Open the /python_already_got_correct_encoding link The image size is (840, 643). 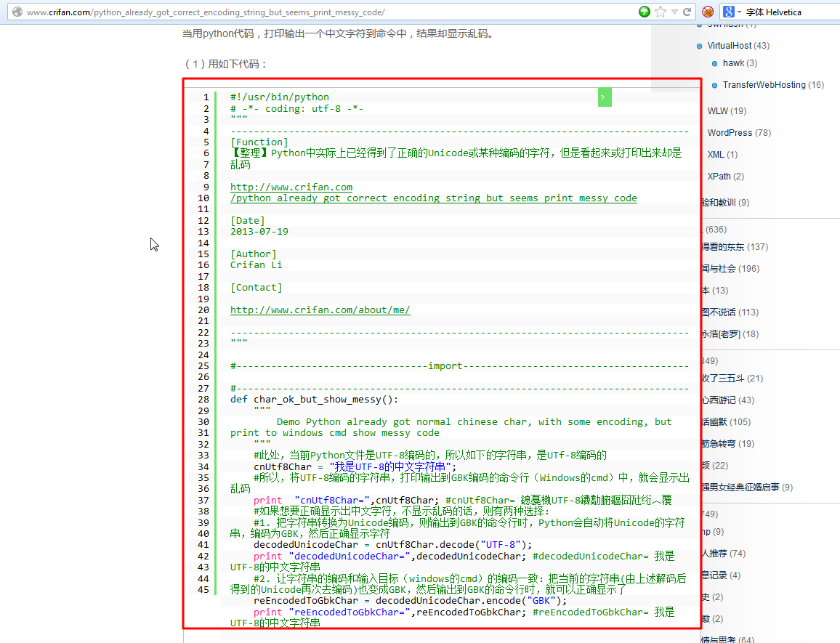point(433,198)
